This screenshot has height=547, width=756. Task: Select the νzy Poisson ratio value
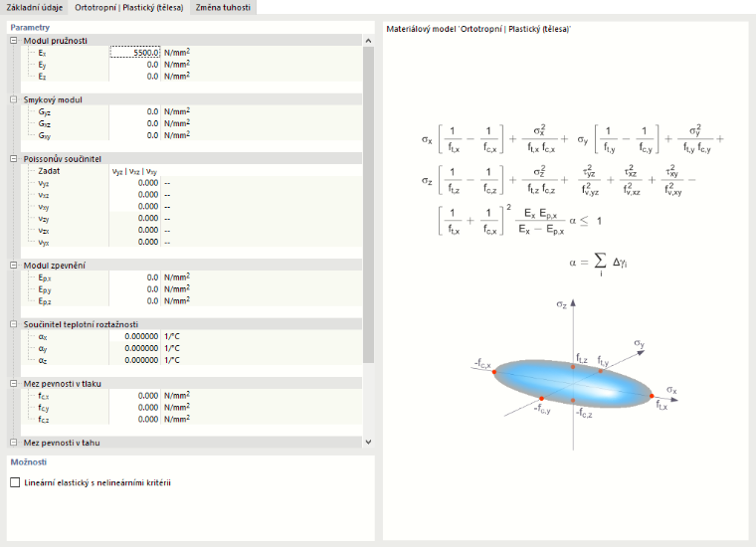coord(135,219)
